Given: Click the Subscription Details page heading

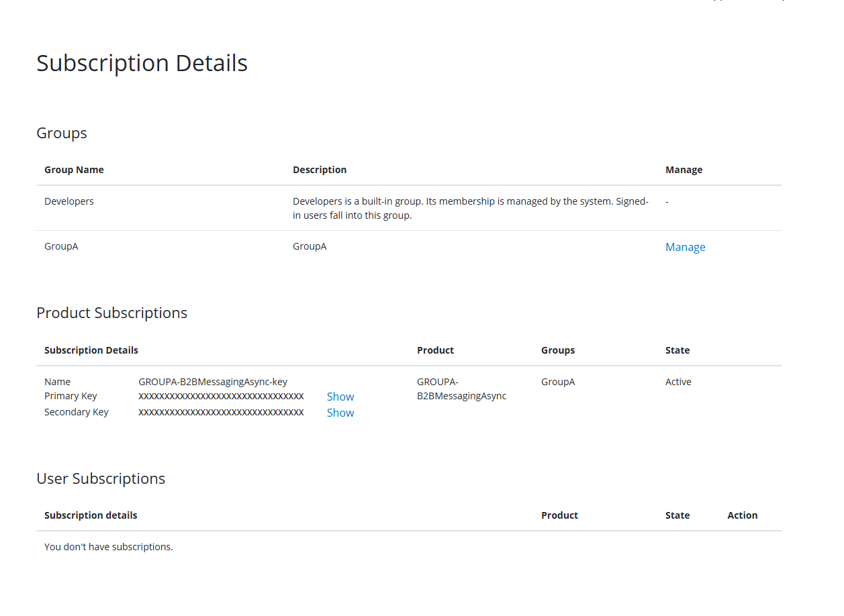Looking at the screenshot, I should coord(142,63).
